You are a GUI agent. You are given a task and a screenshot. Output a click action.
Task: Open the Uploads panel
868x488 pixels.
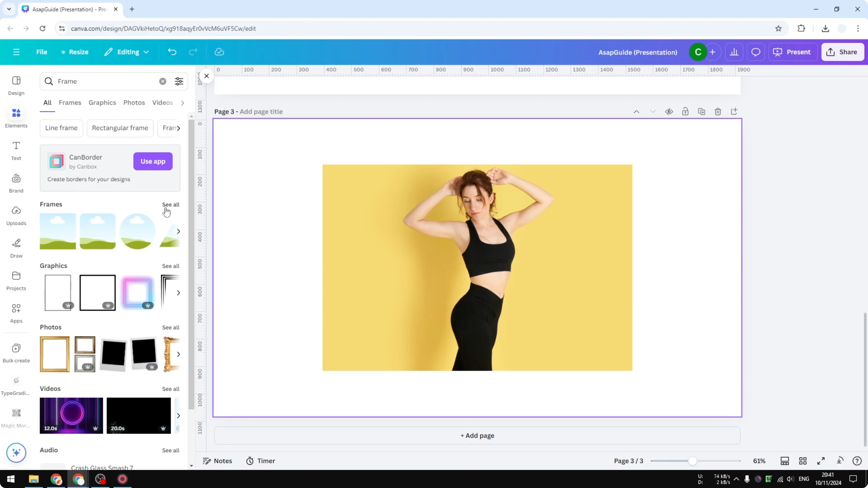coord(16,215)
